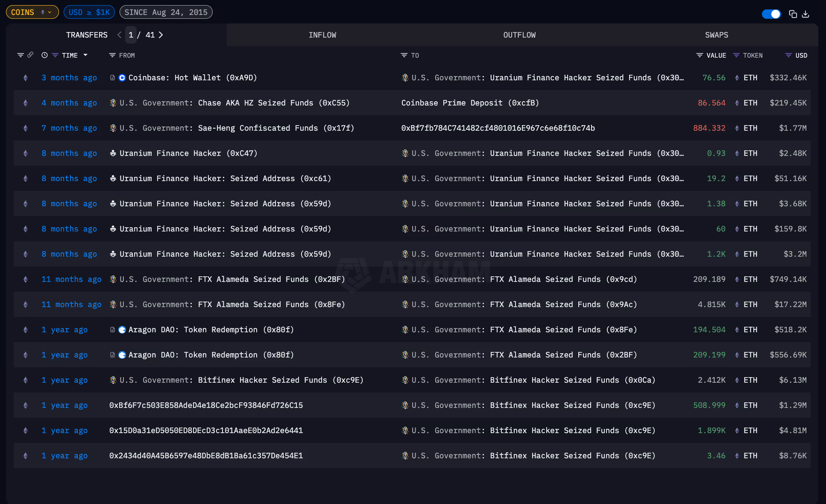Click the chain link icon in header
The width and height of the screenshot is (826, 504).
point(30,55)
